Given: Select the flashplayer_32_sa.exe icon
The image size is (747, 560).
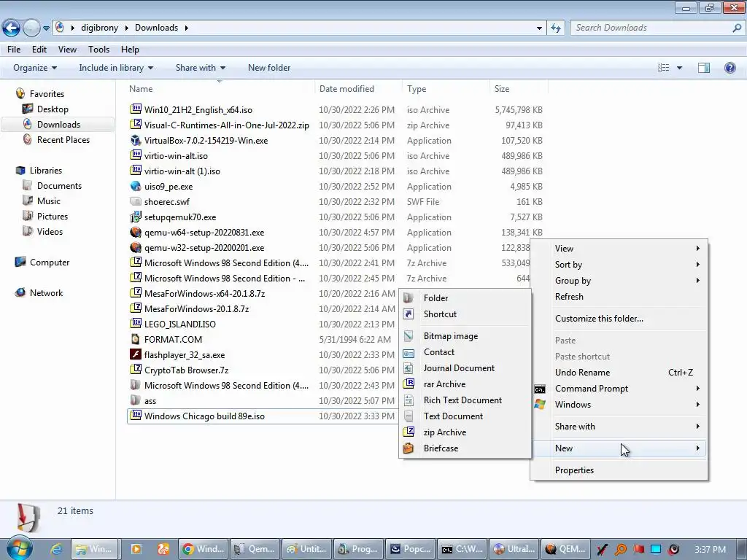Looking at the screenshot, I should pos(136,355).
